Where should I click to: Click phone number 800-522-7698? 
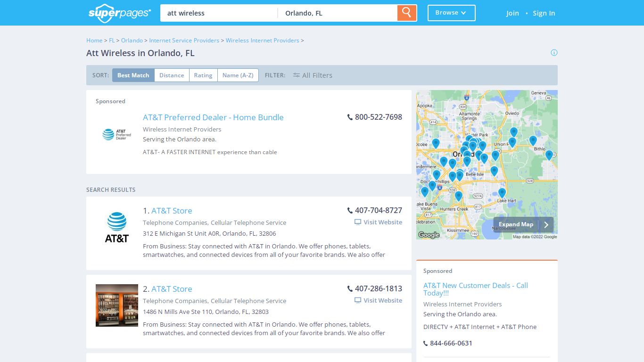coord(379,117)
